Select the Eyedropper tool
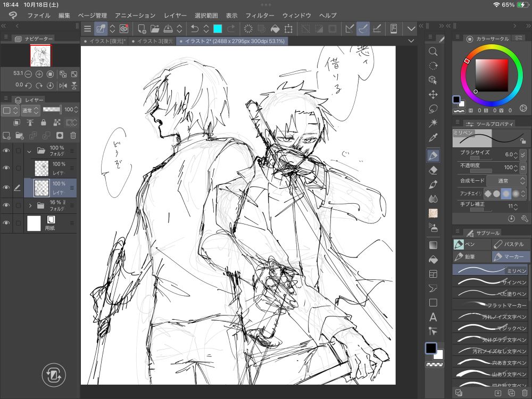Viewport: 532px width, 399px height. [433, 138]
